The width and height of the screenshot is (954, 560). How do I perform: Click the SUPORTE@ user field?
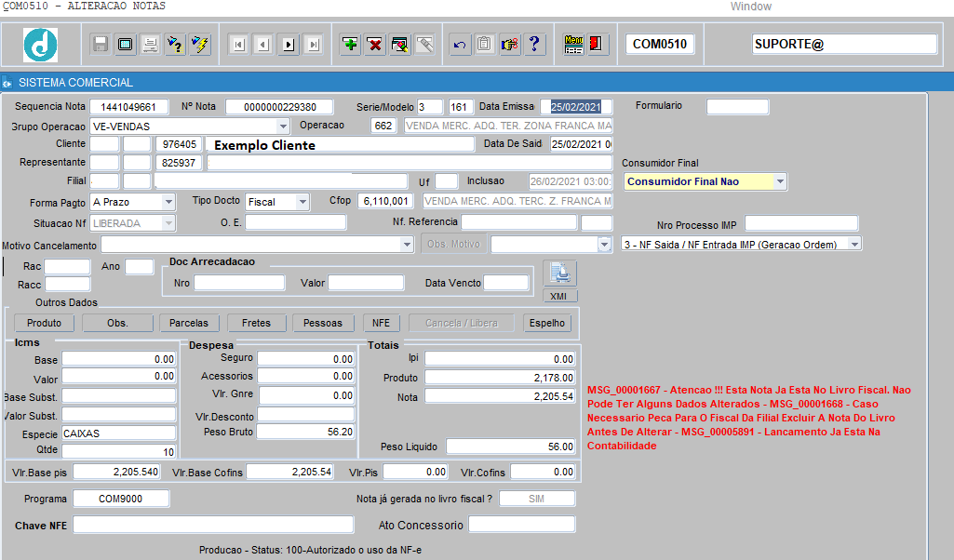tap(844, 44)
